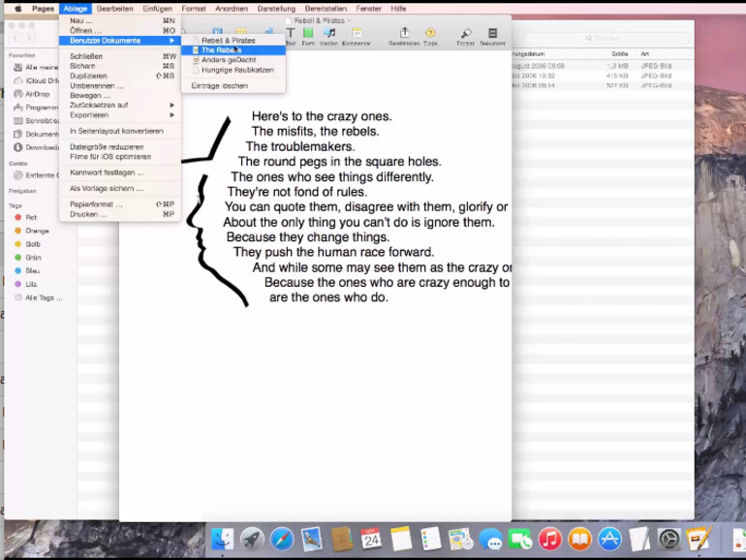Choose Drucken … menu entry
746x560 pixels.
[120, 214]
